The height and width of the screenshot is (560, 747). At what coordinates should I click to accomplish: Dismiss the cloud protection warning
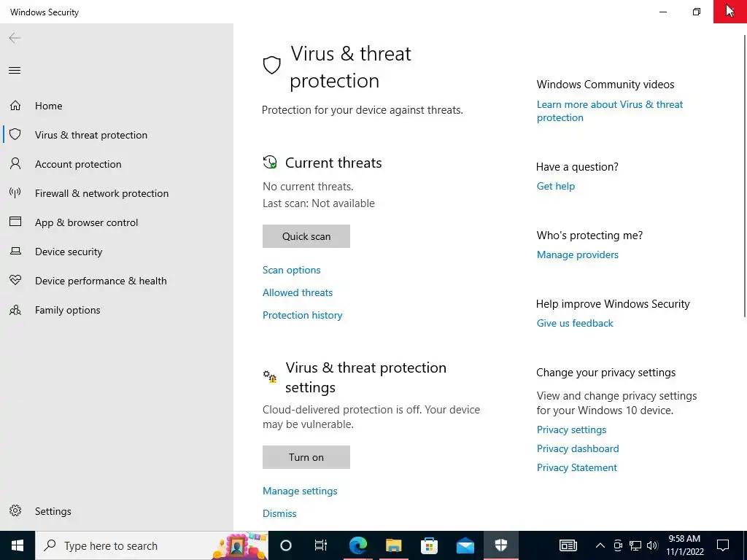[x=279, y=513]
